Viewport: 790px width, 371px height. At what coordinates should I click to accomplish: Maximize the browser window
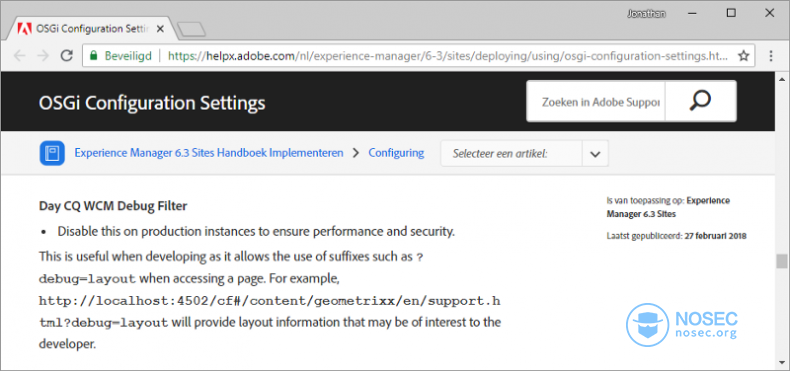[731, 14]
